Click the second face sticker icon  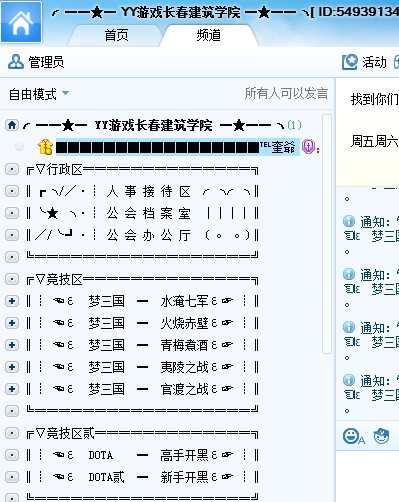coord(381,436)
